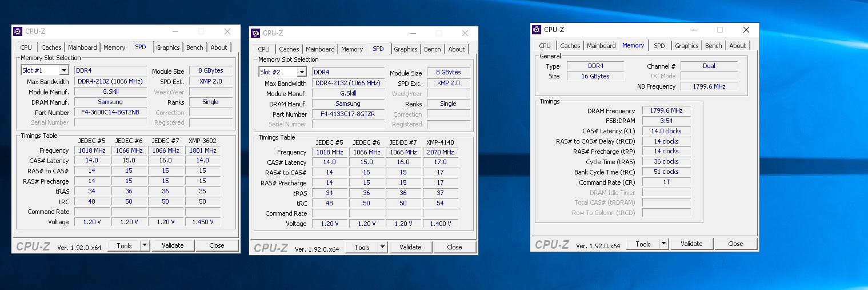Click the Samsung DRAM Manuf. field in the left window
Screen dimensions: 868x290
110,102
